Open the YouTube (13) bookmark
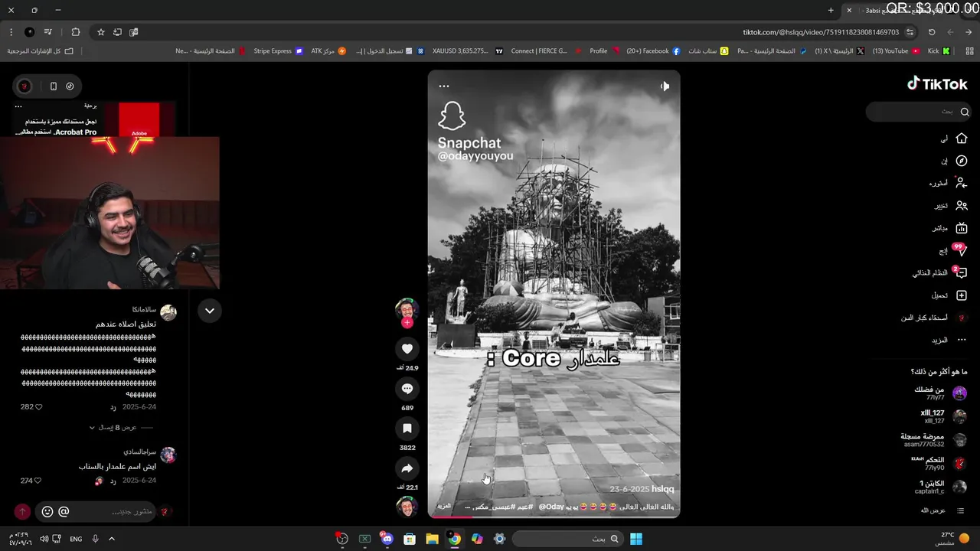980x551 pixels. click(x=896, y=51)
